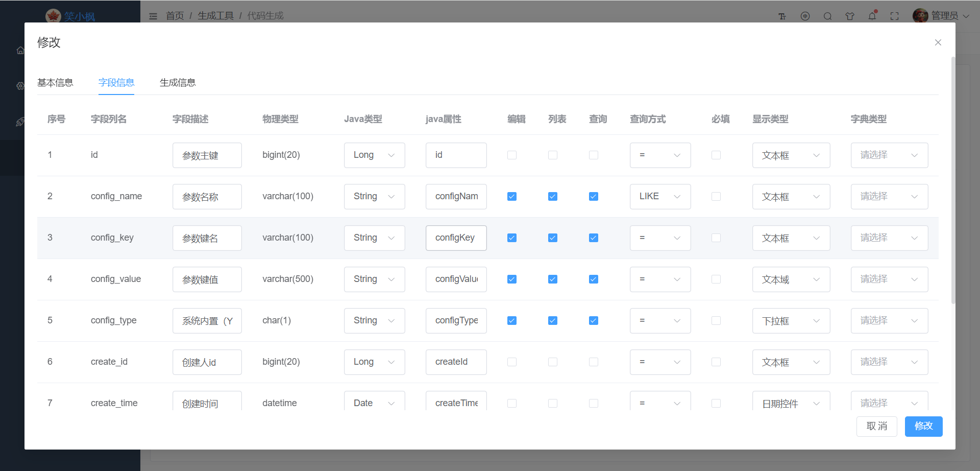
Task: Uncheck 查询 for config_value row
Action: tap(594, 279)
